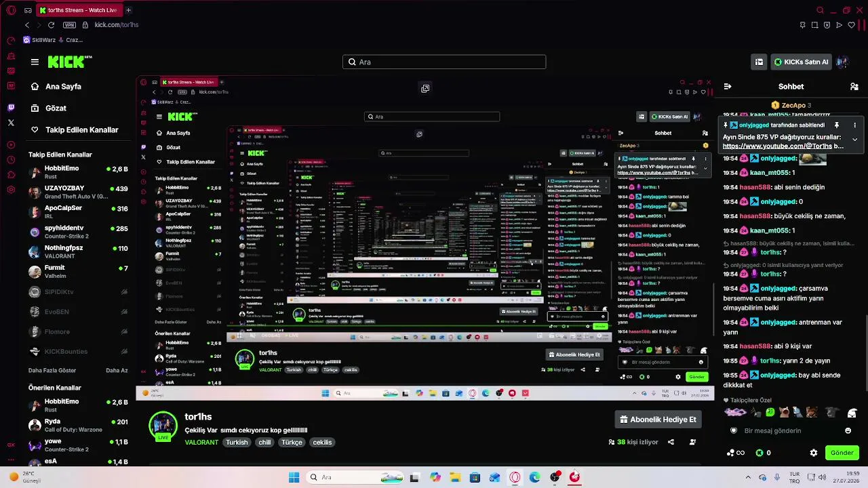Open UZAYOZBAY followed channel
The width and height of the screenshot is (868, 488).
pyautogui.click(x=78, y=191)
